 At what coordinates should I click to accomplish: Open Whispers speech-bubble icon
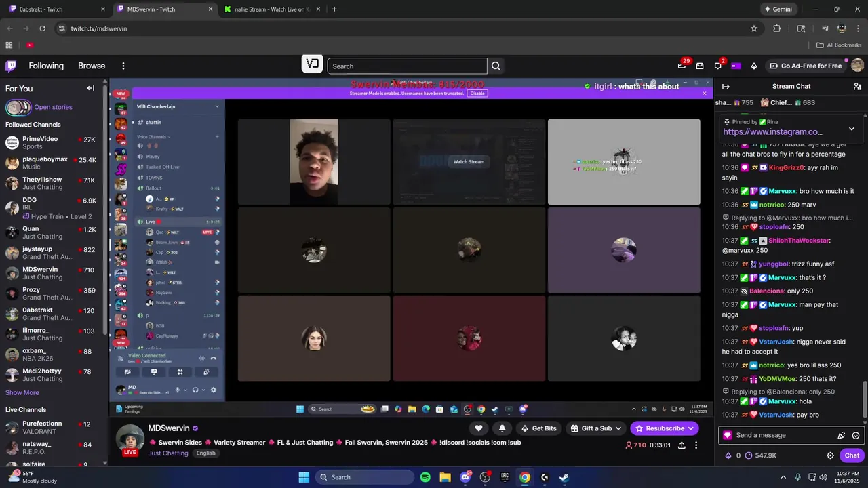717,66
